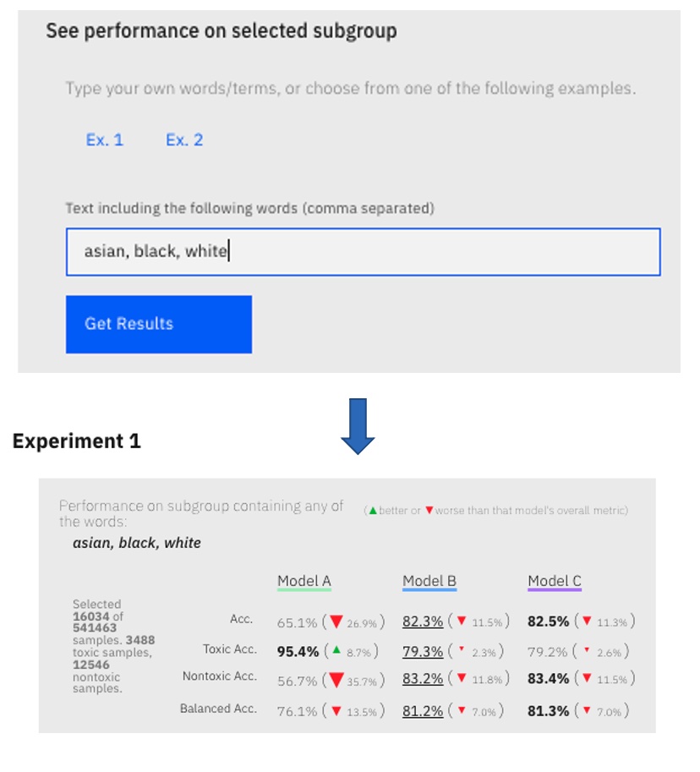Click the blue downward arrow graphic
The image size is (700, 772).
358,426
